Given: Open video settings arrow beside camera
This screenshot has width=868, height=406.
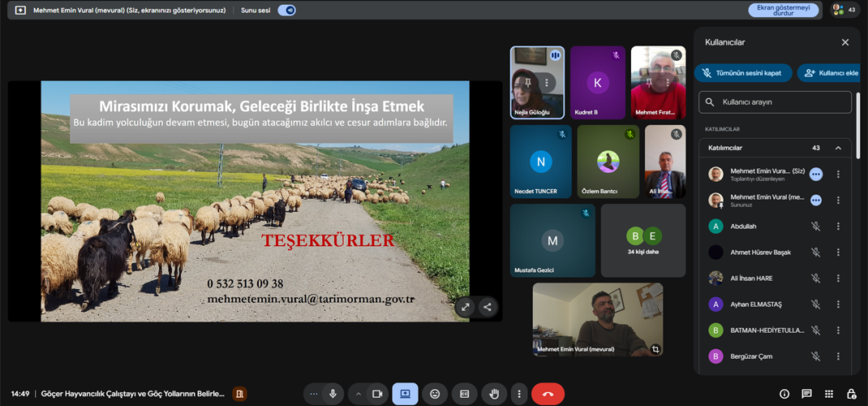Looking at the screenshot, I should (358, 394).
